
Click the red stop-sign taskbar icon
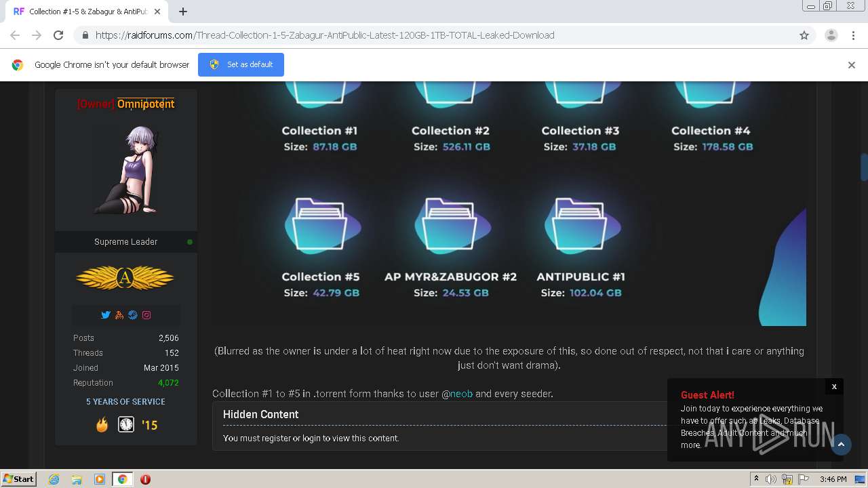pos(145,479)
